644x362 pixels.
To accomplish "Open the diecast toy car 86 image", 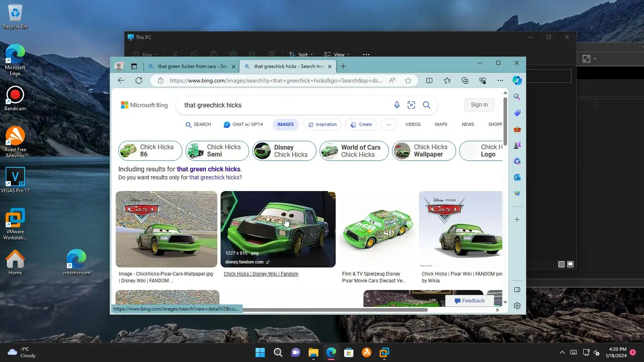I will (377, 229).
